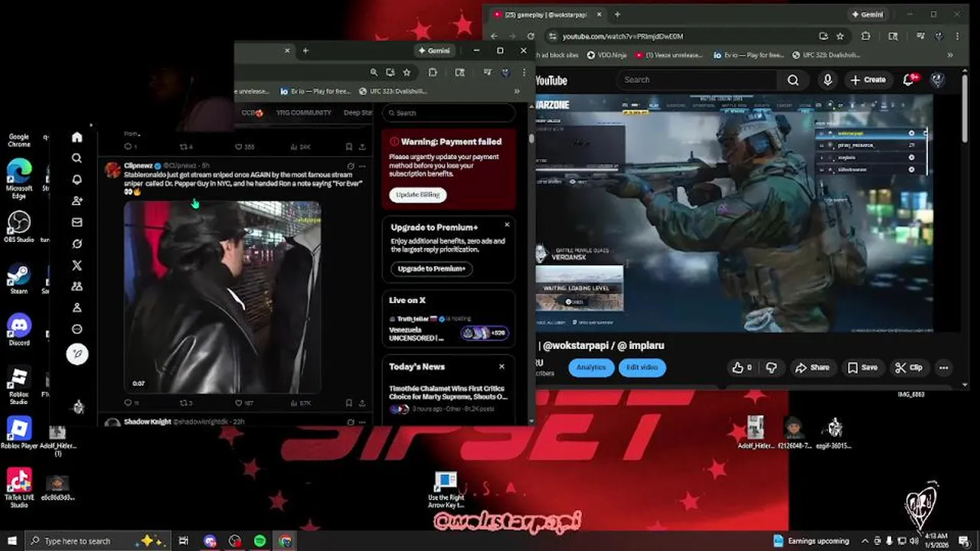This screenshot has height=551, width=980.
Task: Click the zoom magnifier in X window address bar
Action: point(374,72)
